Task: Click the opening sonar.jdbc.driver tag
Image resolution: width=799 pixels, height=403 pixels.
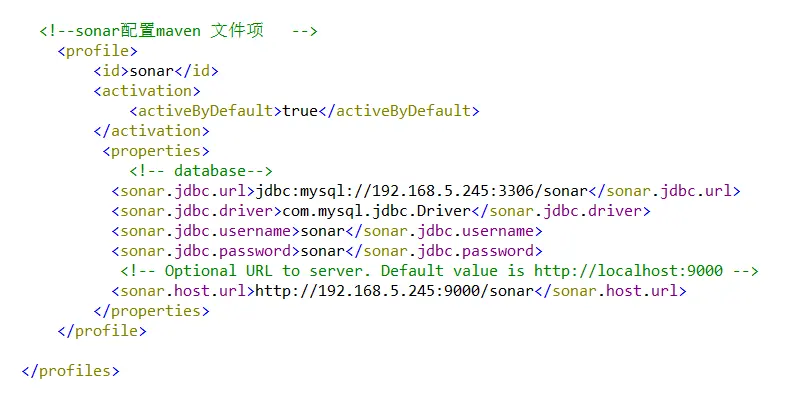Action: point(192,211)
